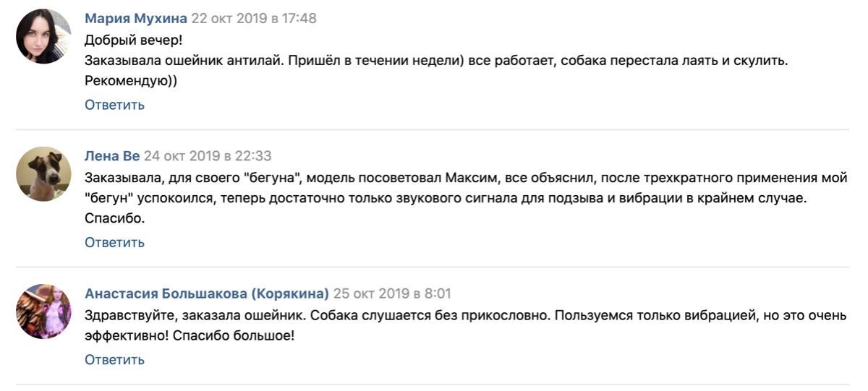Viewport: 868px width, 391px height.
Task: Click the 25 окт 2019 в 8:01 timestamp
Action: (x=392, y=293)
